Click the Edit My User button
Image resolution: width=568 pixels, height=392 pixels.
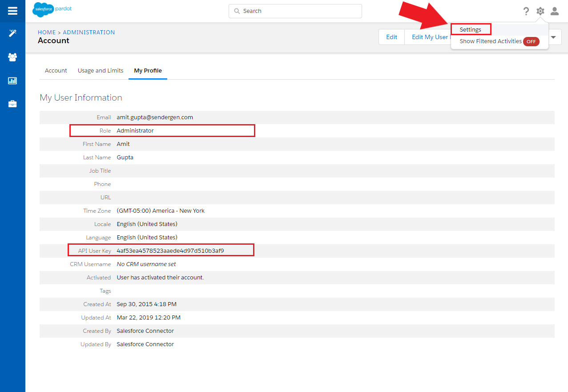[429, 37]
